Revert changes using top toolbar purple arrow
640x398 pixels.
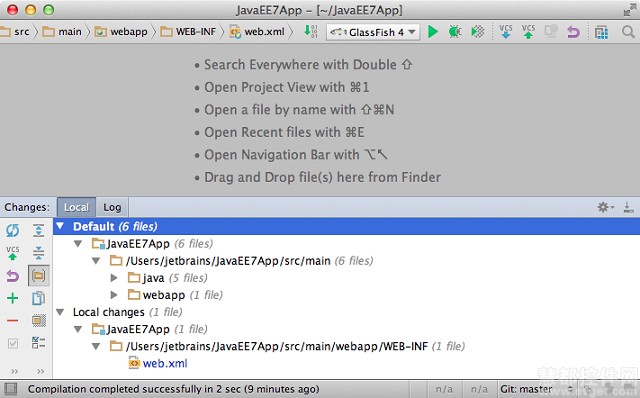pyautogui.click(x=573, y=31)
